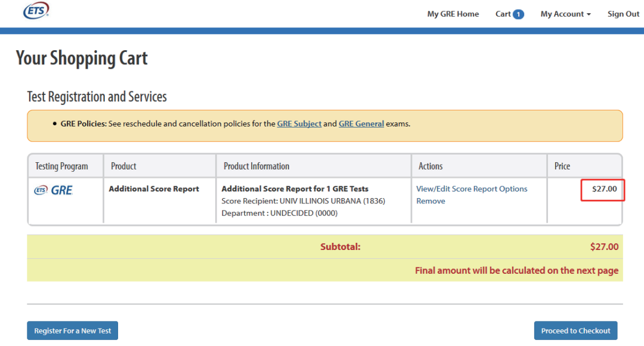Open GRE Subject policy link
Image resolution: width=644 pixels, height=346 pixels.
click(x=299, y=123)
